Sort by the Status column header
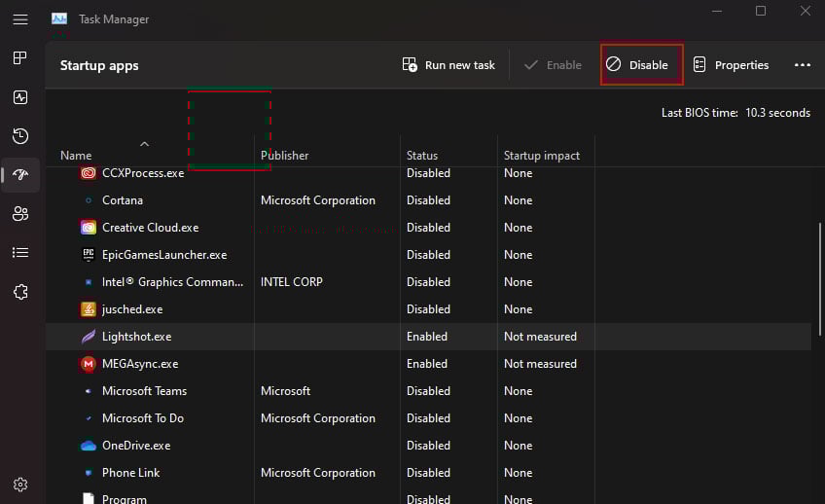Viewport: 825px width, 504px height. point(422,156)
